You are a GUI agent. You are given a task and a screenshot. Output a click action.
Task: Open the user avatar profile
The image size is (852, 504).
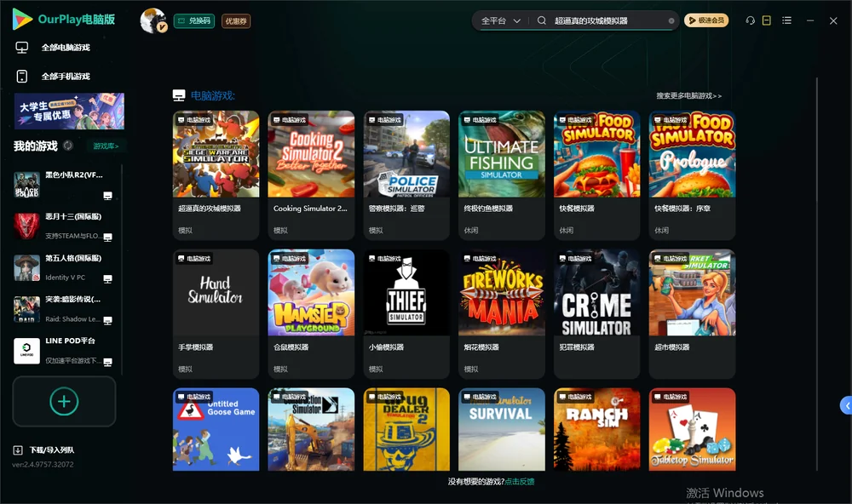[153, 20]
